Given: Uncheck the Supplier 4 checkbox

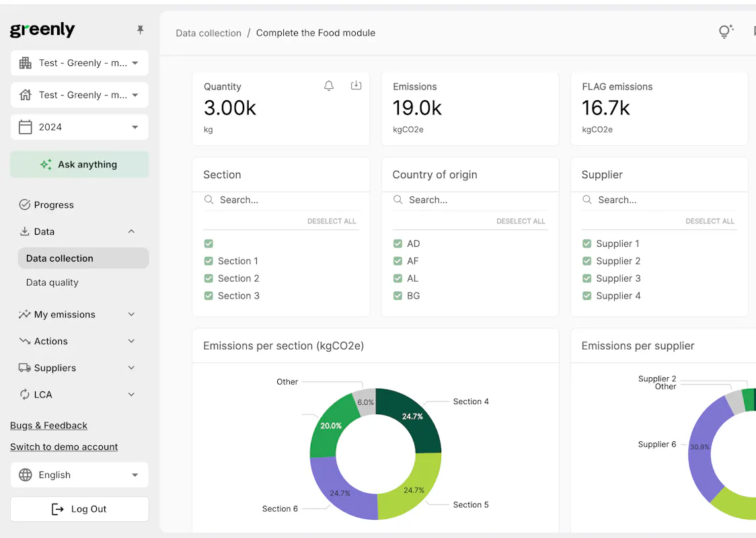Looking at the screenshot, I should pyautogui.click(x=587, y=295).
